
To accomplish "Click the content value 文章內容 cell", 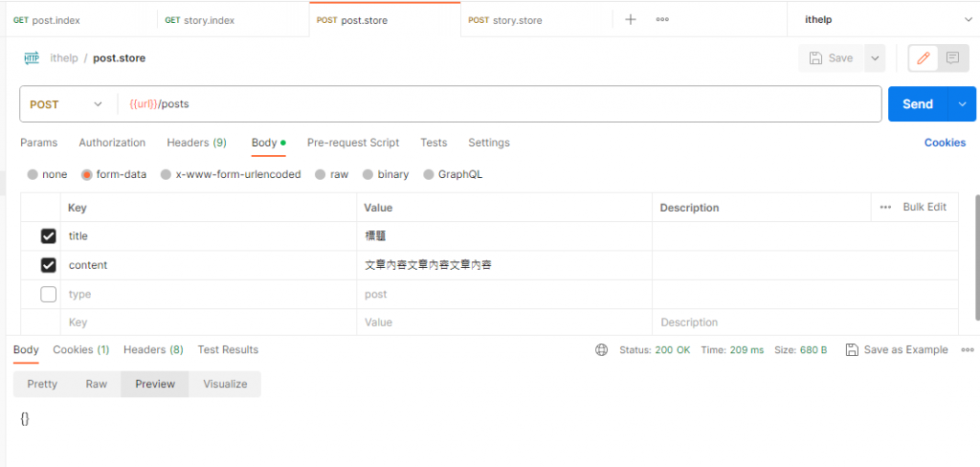I will pyautogui.click(x=504, y=266).
